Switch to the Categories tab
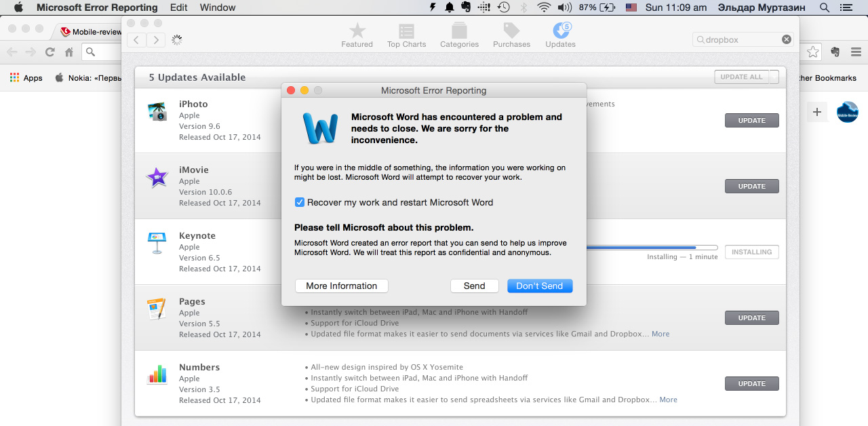Image resolution: width=868 pixels, height=426 pixels. [460, 35]
